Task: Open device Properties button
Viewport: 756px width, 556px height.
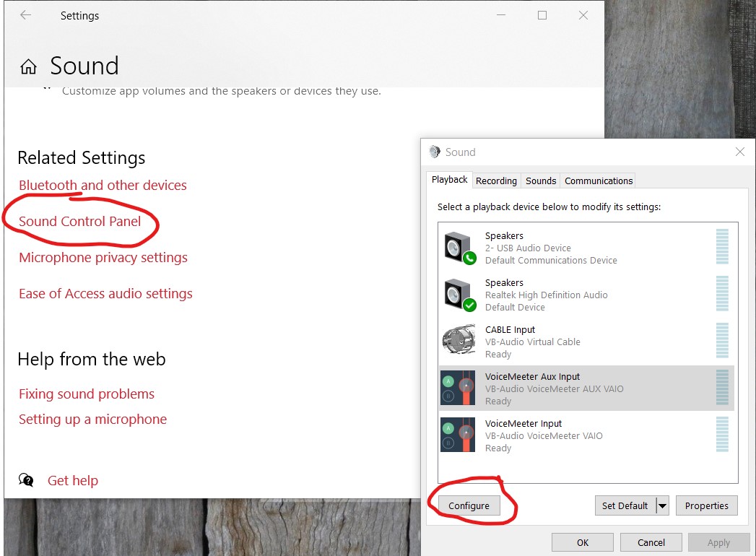Action: point(706,506)
